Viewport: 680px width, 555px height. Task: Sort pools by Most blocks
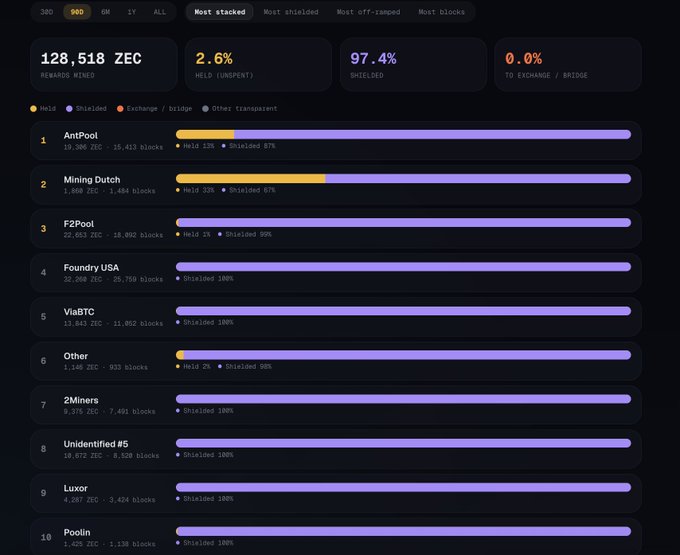pos(441,12)
